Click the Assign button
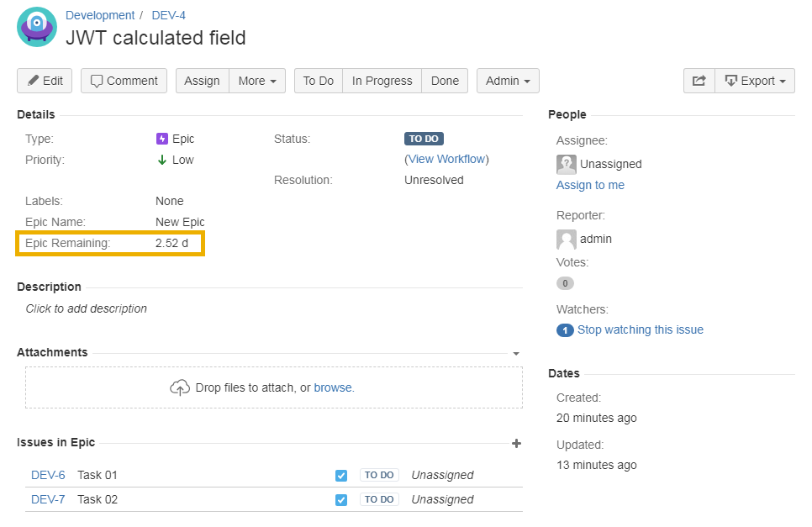 pyautogui.click(x=202, y=81)
